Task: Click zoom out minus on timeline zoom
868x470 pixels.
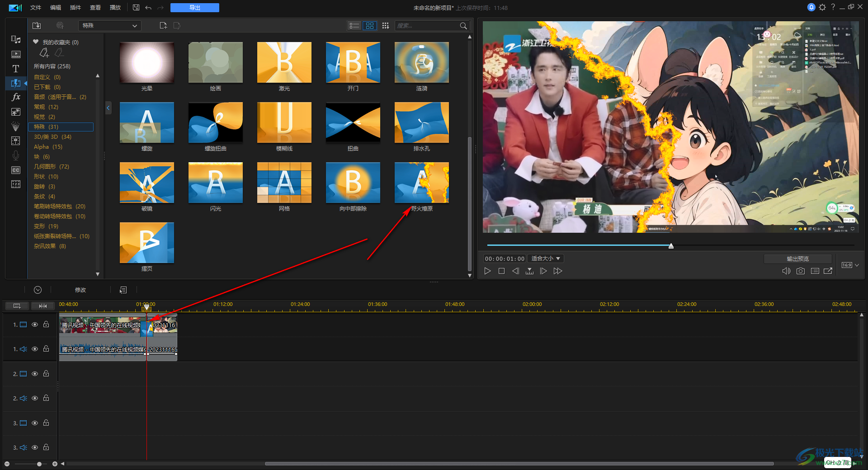Action: click(x=7, y=464)
